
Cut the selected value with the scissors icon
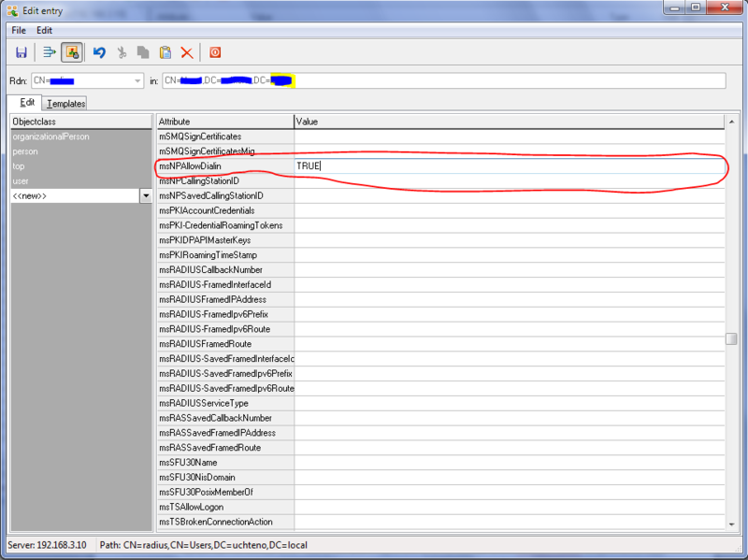click(x=122, y=52)
